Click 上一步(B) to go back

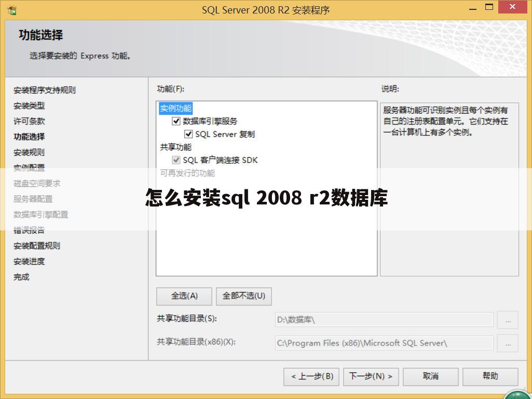[311, 377]
